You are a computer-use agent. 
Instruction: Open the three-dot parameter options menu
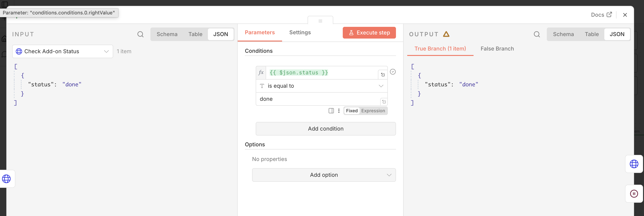(339, 111)
